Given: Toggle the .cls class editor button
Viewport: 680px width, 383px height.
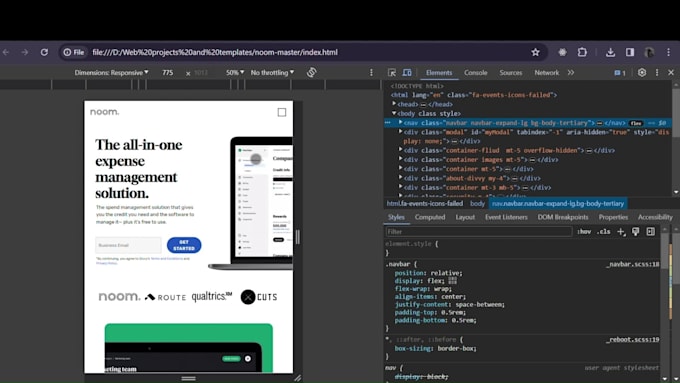Looking at the screenshot, I should 604,232.
